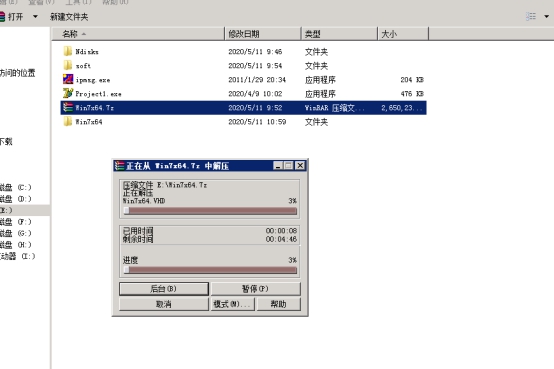Select drive (C:) in the navigation pane
Screen dimensions: 554x369
[x=16, y=187]
